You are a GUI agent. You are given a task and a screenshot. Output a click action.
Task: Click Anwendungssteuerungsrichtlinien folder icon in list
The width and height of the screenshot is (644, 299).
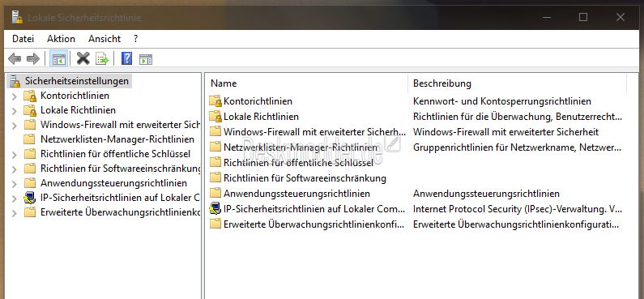pyautogui.click(x=215, y=193)
